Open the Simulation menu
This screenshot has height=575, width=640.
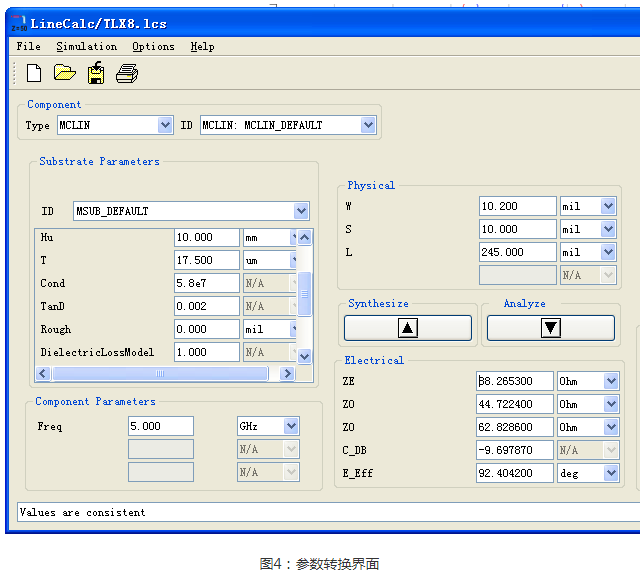[86, 46]
